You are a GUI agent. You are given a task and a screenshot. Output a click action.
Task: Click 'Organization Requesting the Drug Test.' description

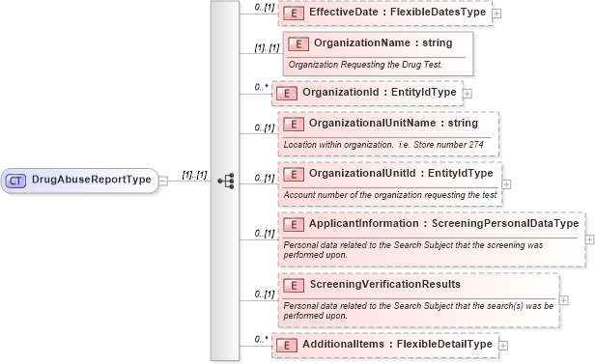click(365, 65)
